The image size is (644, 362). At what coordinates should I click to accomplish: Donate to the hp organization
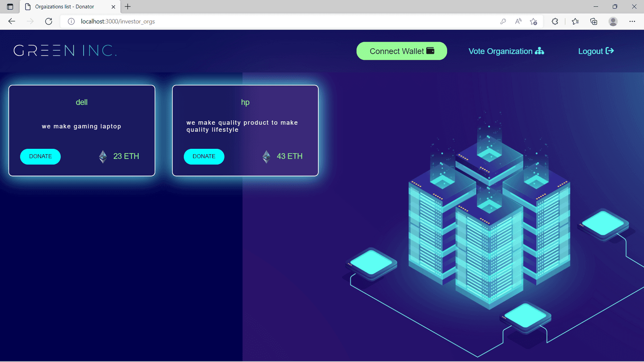(204, 156)
